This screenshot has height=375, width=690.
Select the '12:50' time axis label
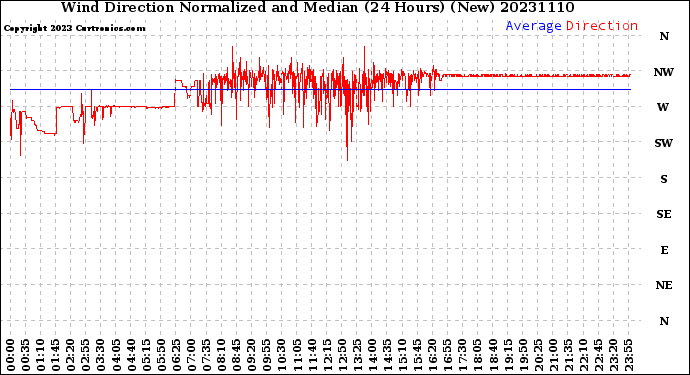pos(342,355)
